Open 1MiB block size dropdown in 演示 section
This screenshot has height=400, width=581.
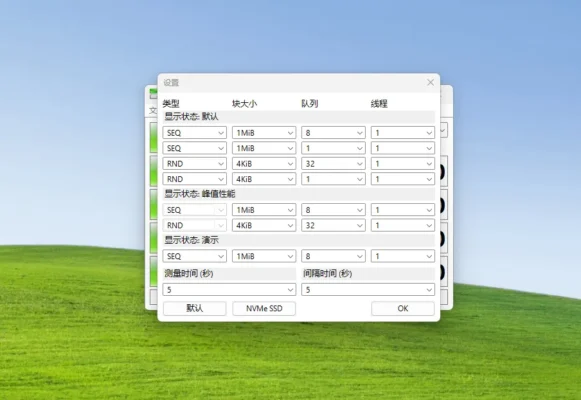(264, 256)
